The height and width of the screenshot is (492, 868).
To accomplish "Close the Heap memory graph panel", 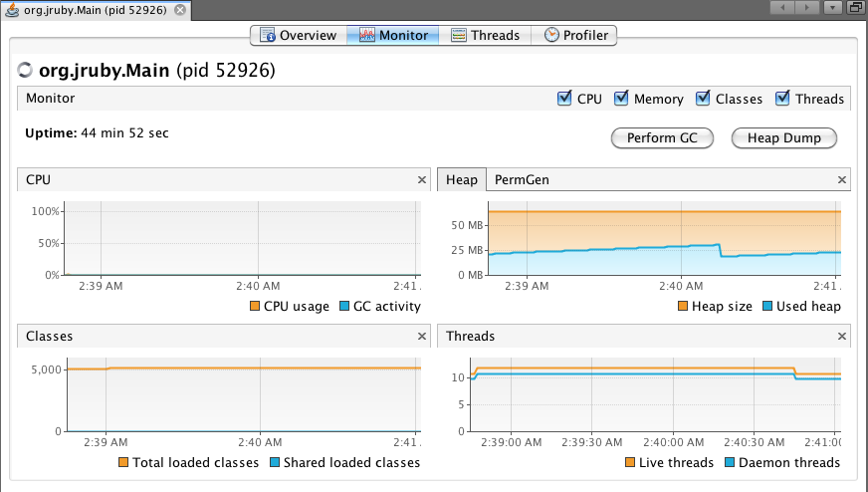I will (x=842, y=180).
